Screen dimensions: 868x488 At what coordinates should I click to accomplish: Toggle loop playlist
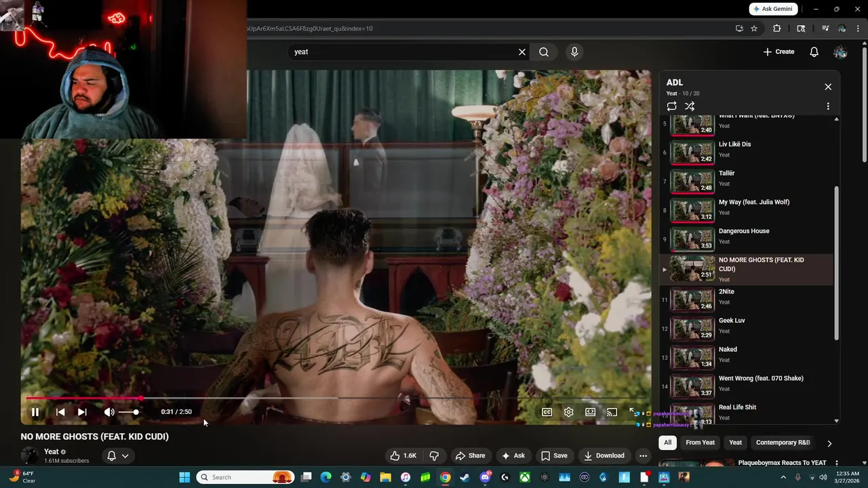[671, 106]
